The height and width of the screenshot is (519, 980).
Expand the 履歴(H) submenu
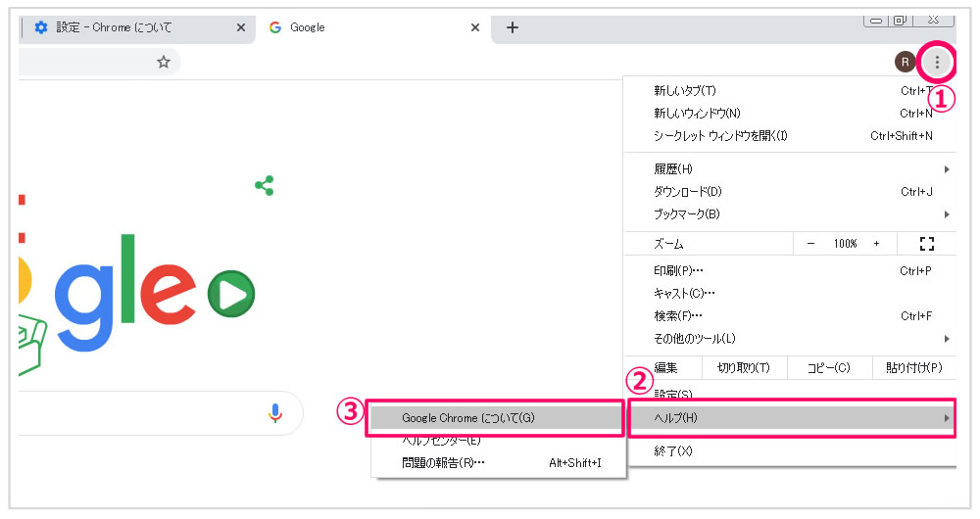[x=790, y=168]
